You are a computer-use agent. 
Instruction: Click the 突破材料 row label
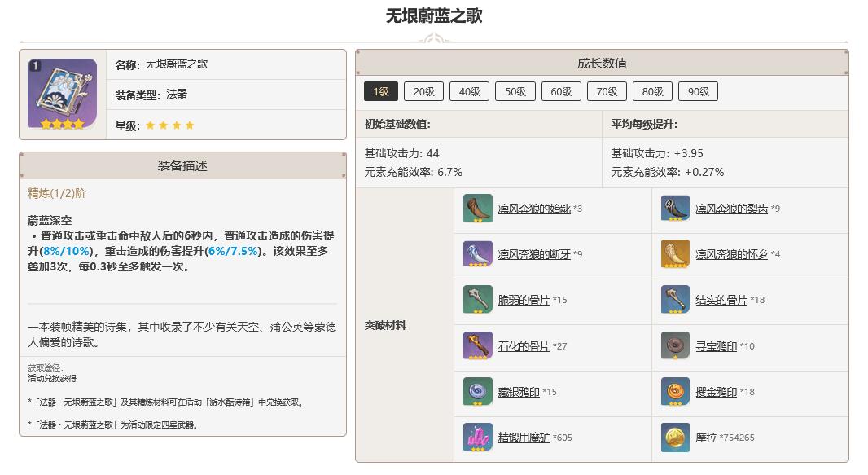pyautogui.click(x=385, y=326)
